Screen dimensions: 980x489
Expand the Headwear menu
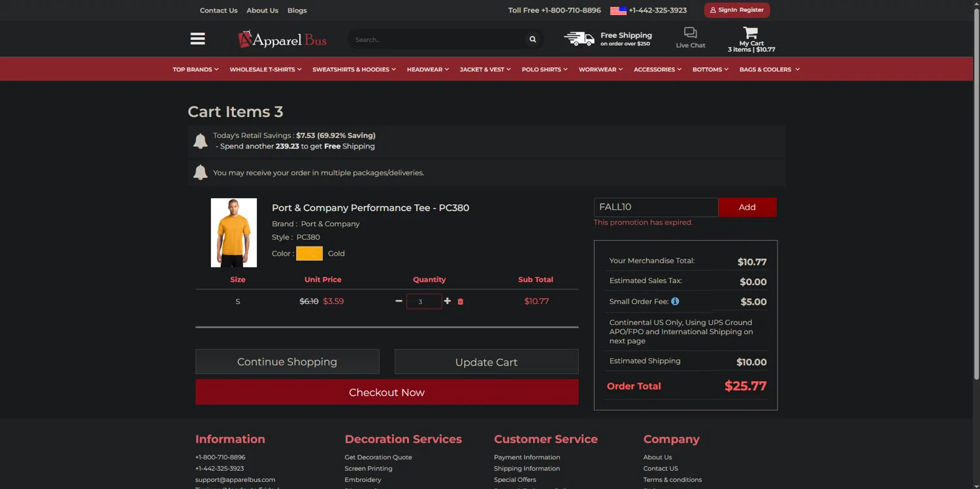point(428,69)
